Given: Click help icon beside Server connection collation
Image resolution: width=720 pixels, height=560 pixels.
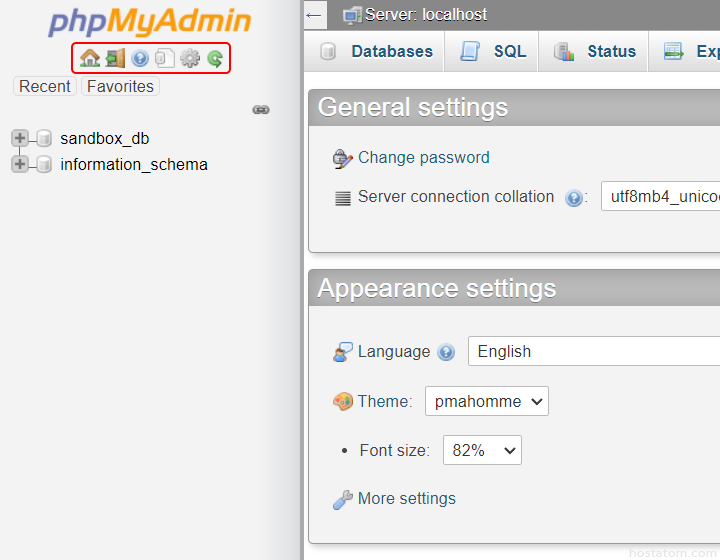Looking at the screenshot, I should click(x=574, y=198).
